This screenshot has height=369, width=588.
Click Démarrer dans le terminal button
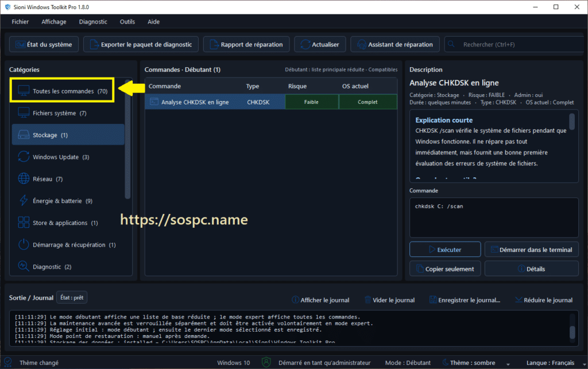531,250
